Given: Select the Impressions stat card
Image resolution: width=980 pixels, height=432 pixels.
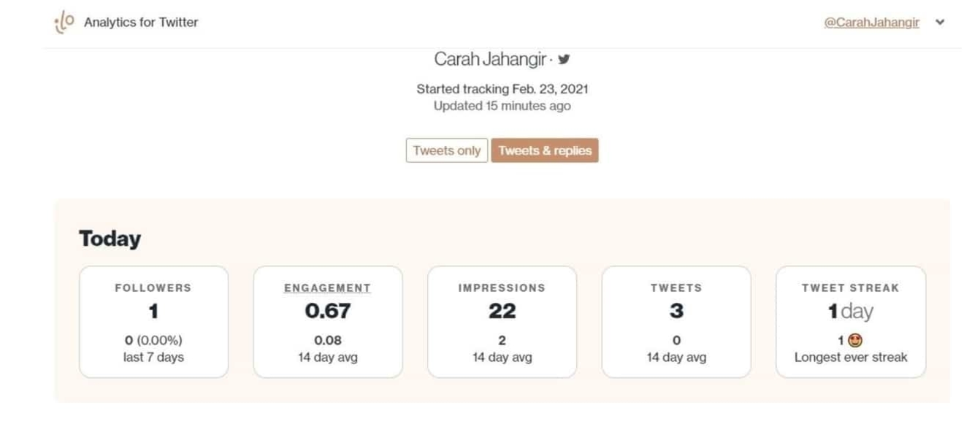Looking at the screenshot, I should coord(502,322).
